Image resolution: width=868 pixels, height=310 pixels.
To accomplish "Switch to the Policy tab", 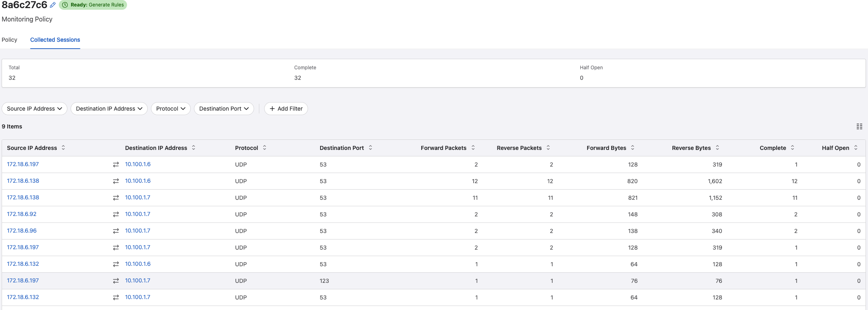I will coord(9,40).
